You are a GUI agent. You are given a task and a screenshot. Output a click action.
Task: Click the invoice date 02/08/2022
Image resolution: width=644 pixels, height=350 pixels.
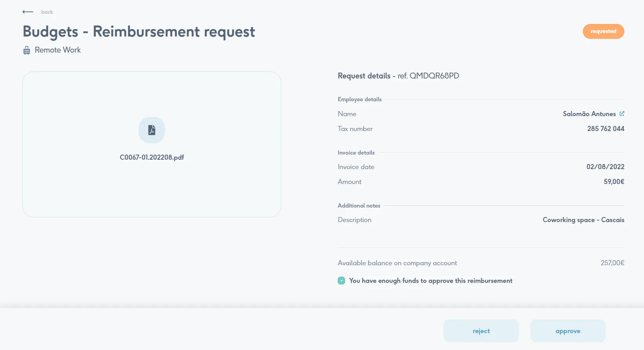click(605, 167)
